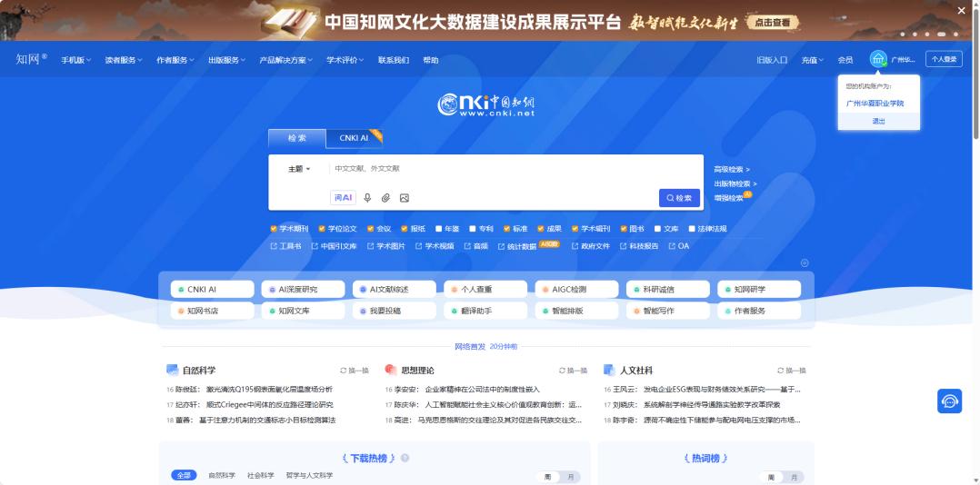Open the 统计数据 external link

point(517,246)
